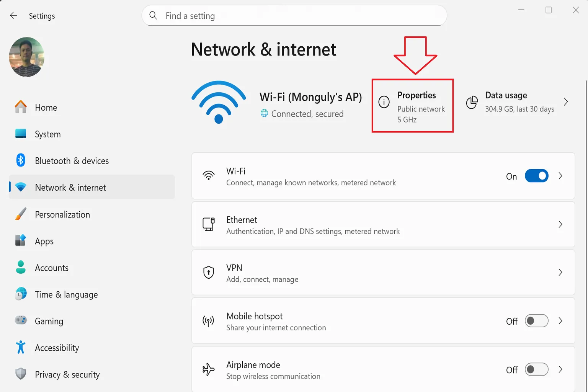Expand the Airplane mode row chevron

tap(560, 369)
